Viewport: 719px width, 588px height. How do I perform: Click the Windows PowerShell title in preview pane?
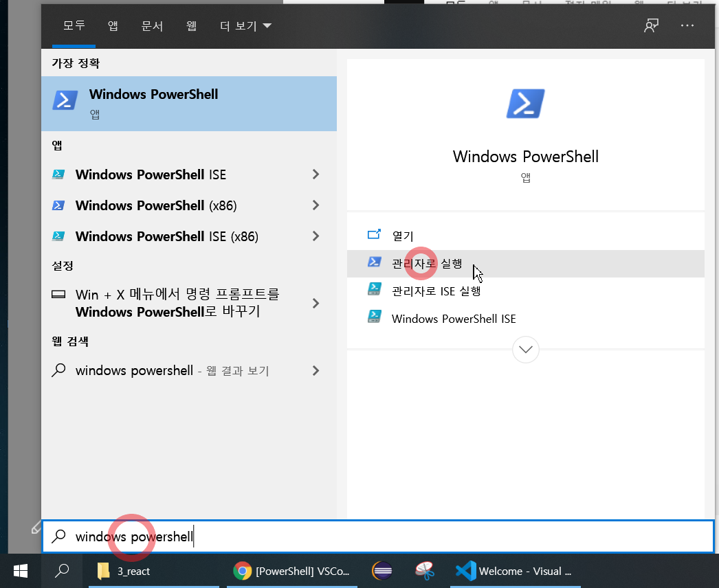[525, 157]
